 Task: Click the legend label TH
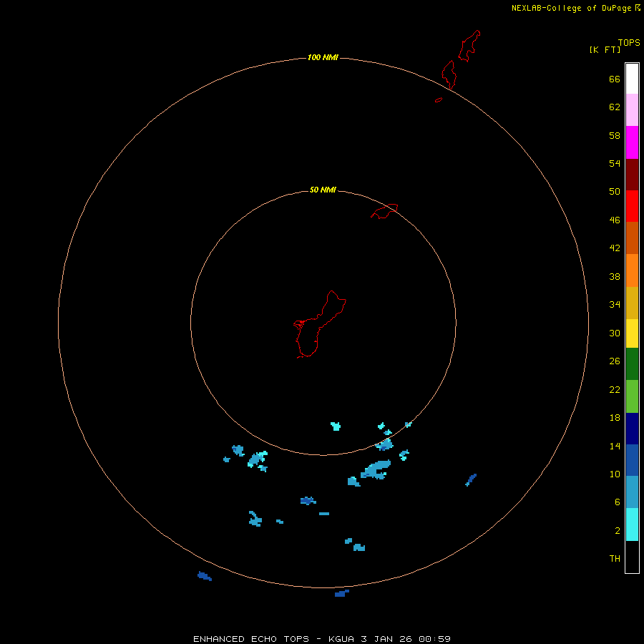pyautogui.click(x=615, y=558)
